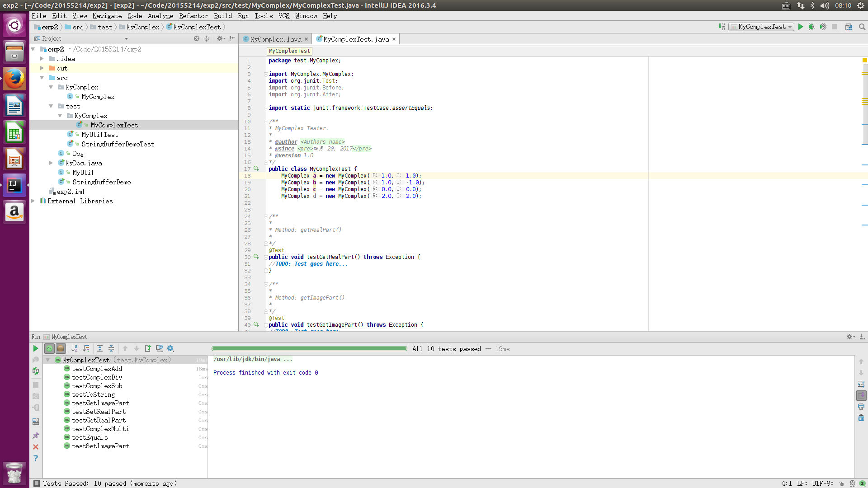The width and height of the screenshot is (868, 488).
Task: Close the Run tab with red X
Action: (36, 447)
